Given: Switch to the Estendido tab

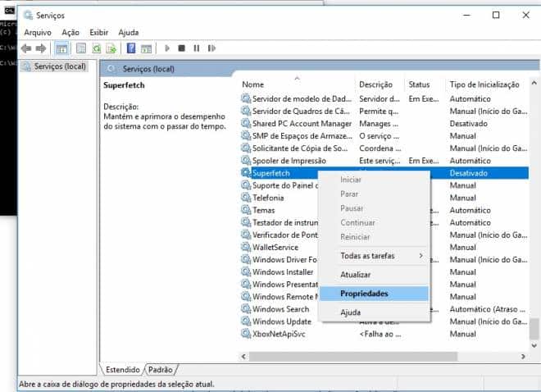Looking at the screenshot, I should (x=122, y=370).
